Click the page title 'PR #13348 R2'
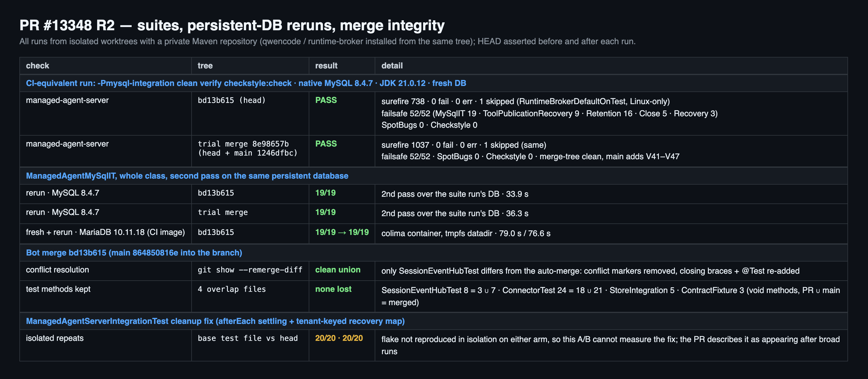Screen dimensions: 868x379 click(x=232, y=25)
